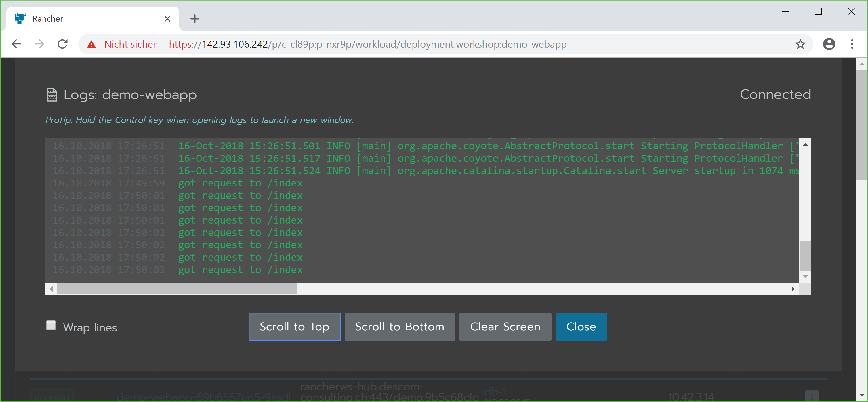Click the Scroll to Bottom button
This screenshot has width=868, height=402.
[x=400, y=327]
